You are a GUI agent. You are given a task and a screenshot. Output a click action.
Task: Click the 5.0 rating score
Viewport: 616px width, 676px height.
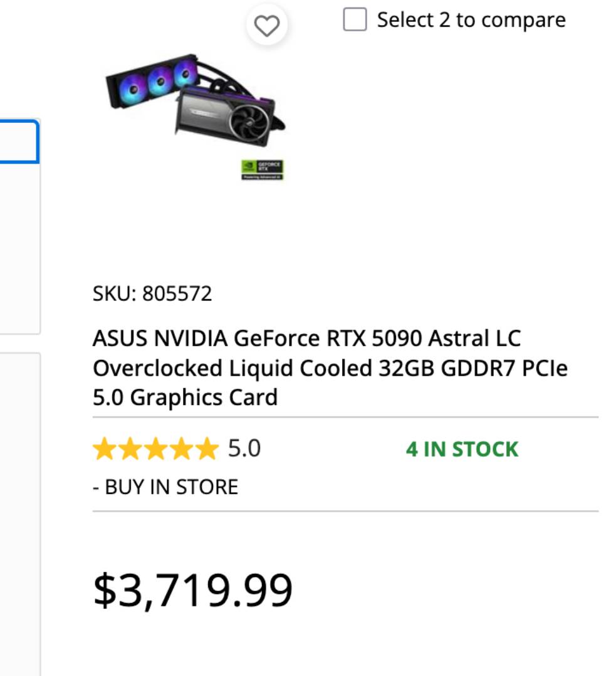244,449
